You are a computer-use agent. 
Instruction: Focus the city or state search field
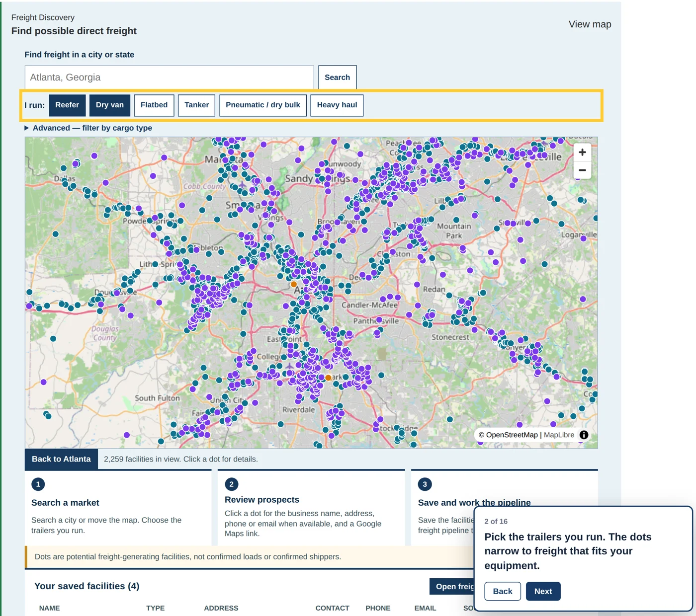pyautogui.click(x=169, y=77)
